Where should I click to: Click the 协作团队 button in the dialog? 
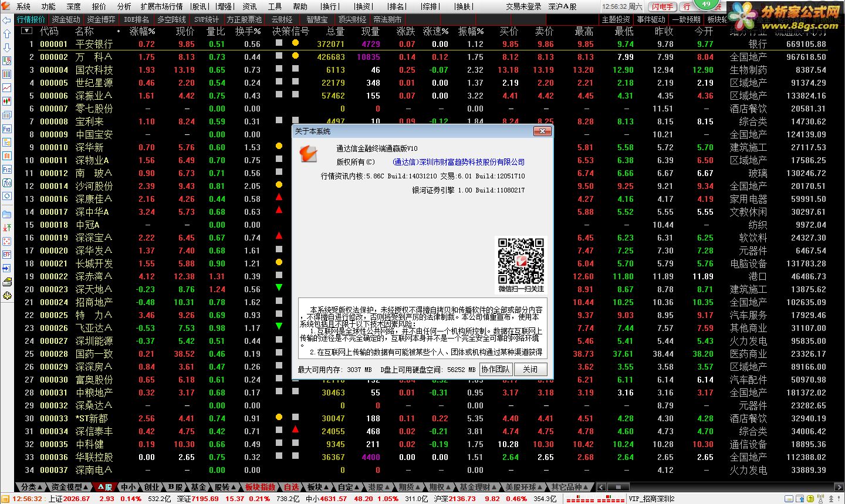496,369
